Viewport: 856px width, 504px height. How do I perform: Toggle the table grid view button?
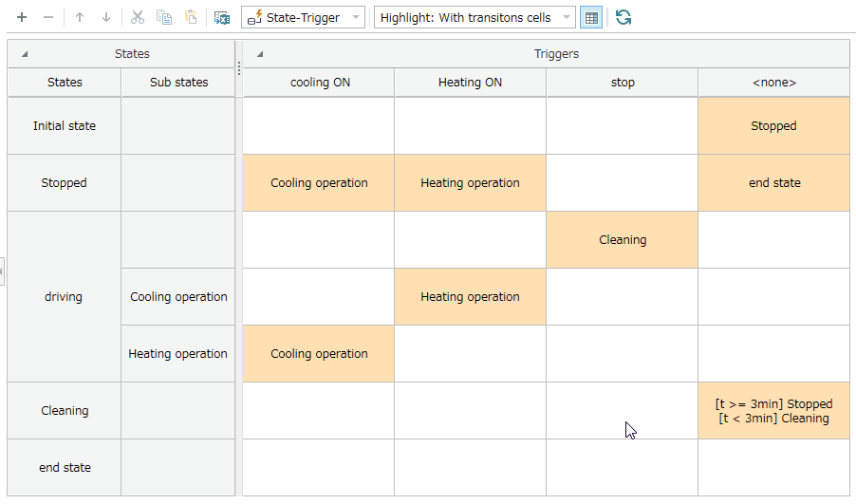click(x=591, y=17)
